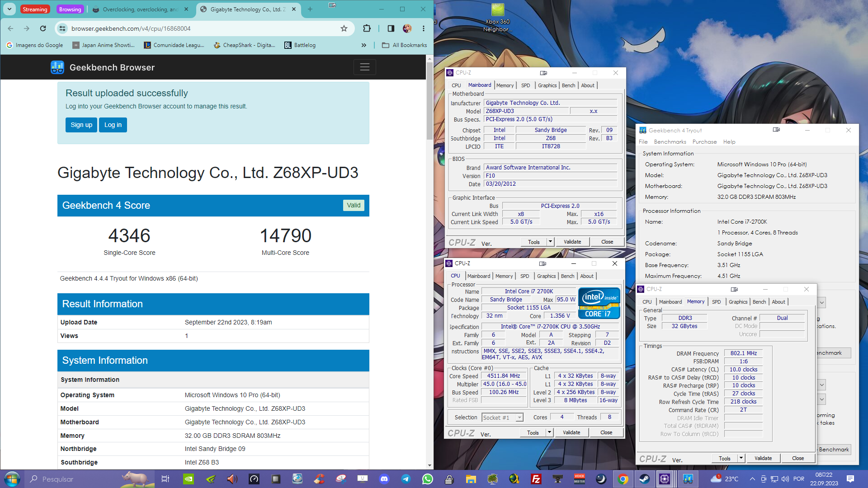
Task: Open FileZilla from taskbar
Action: tap(536, 479)
